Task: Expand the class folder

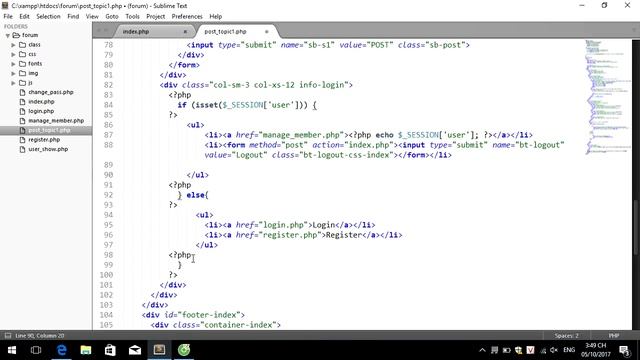Action: (13, 45)
